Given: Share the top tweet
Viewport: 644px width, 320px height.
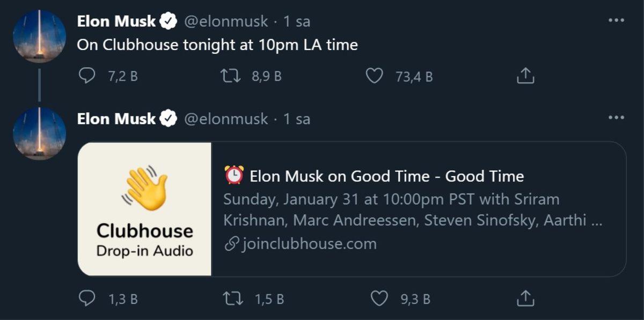Looking at the screenshot, I should point(525,75).
